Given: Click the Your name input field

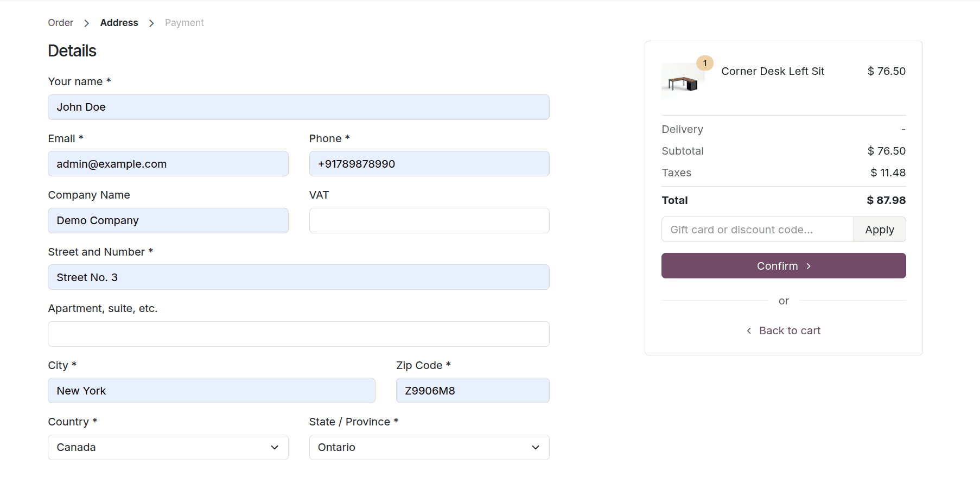Looking at the screenshot, I should pyautogui.click(x=298, y=107).
